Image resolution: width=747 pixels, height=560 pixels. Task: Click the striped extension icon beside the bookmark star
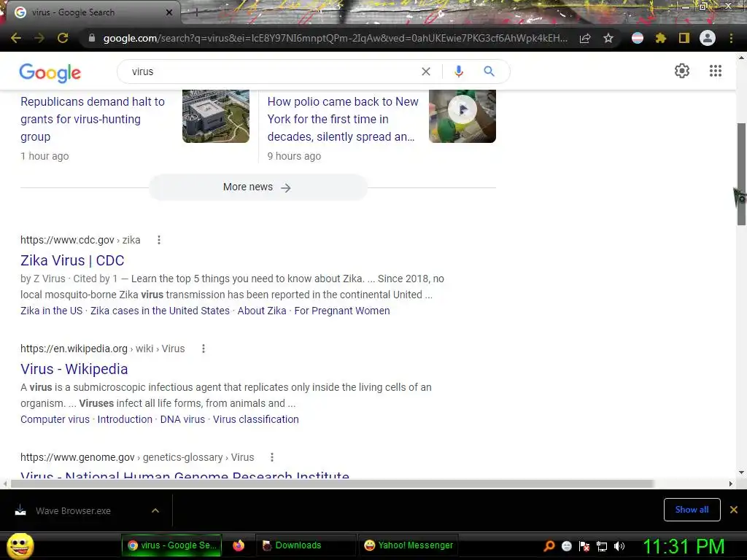tap(638, 38)
